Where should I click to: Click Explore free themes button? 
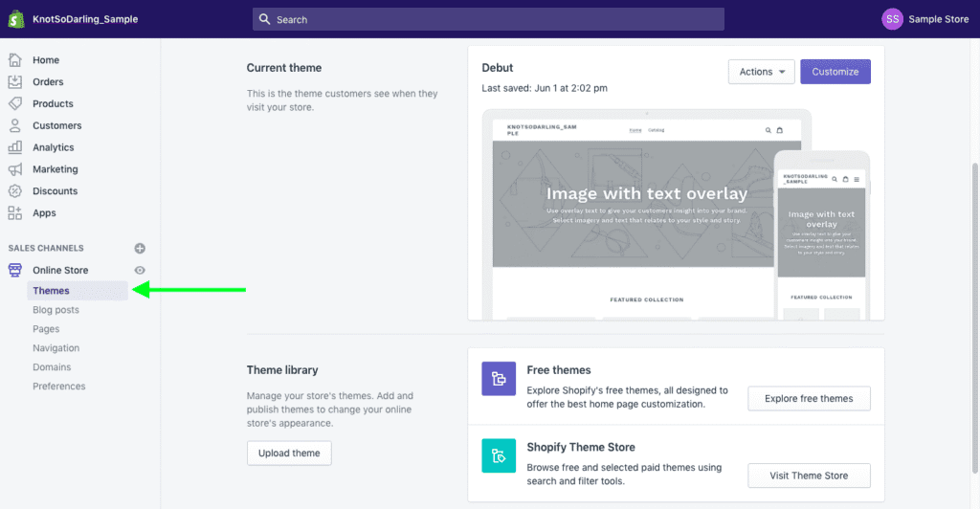pos(809,399)
